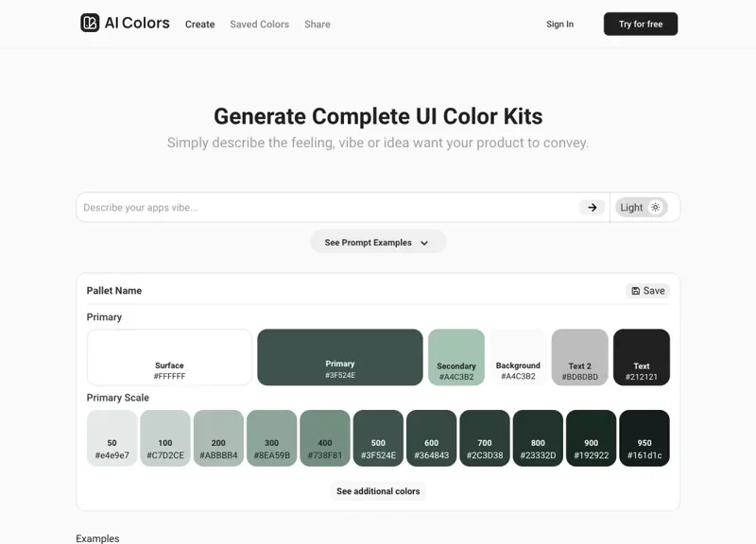Toggle the Light mode switch
Image resolution: width=756 pixels, height=544 pixels.
click(x=643, y=208)
